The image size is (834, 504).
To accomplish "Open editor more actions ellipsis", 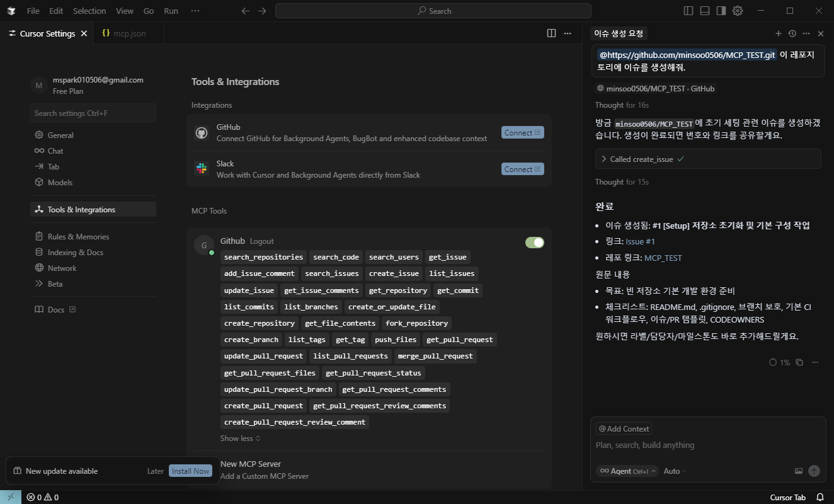I will [x=568, y=33].
